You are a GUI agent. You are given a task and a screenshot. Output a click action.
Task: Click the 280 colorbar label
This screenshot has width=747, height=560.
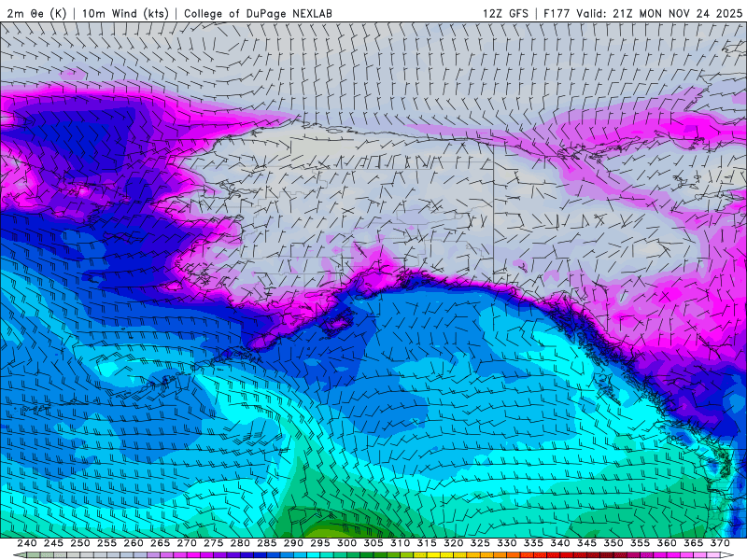point(240,543)
